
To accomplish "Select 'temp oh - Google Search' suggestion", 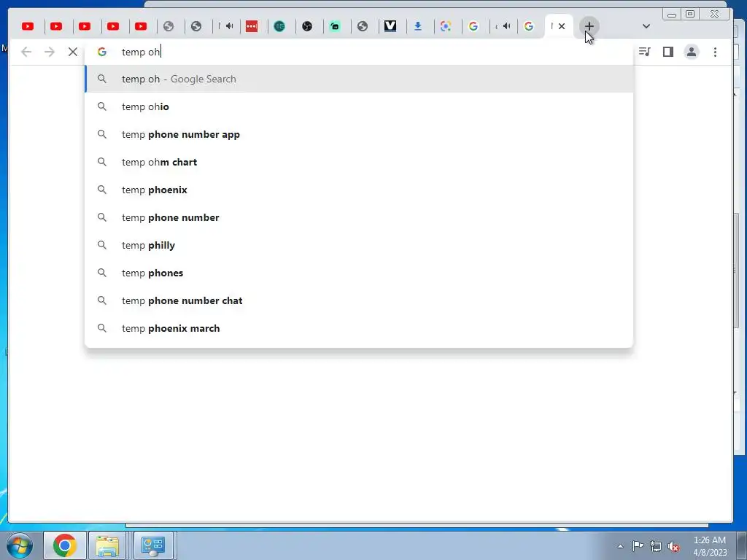I will tap(359, 79).
